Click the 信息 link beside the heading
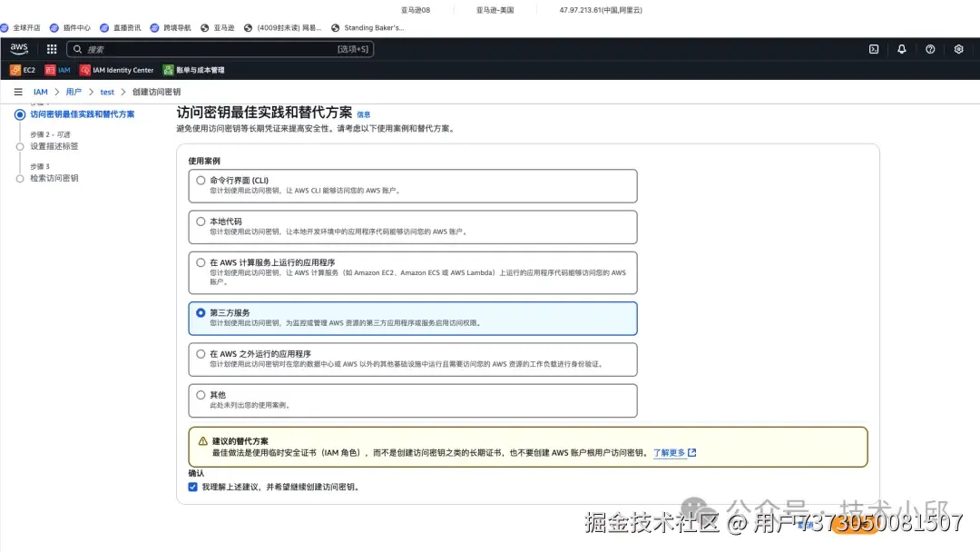 (x=363, y=114)
